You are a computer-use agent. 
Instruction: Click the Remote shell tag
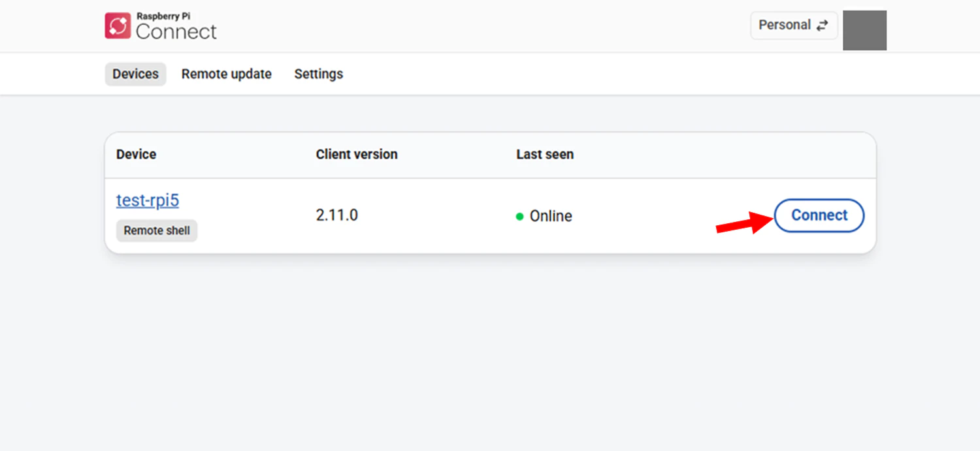pos(157,230)
